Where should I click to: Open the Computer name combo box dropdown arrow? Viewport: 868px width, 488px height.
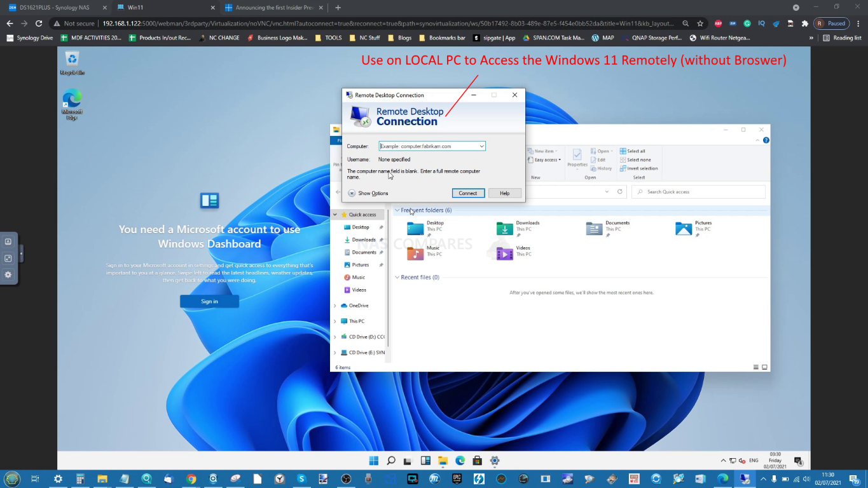pos(481,146)
